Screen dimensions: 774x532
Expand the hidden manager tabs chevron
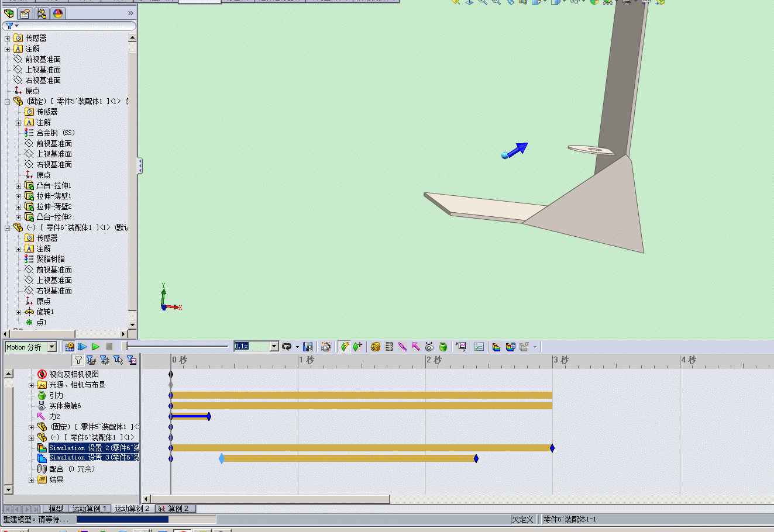130,13
